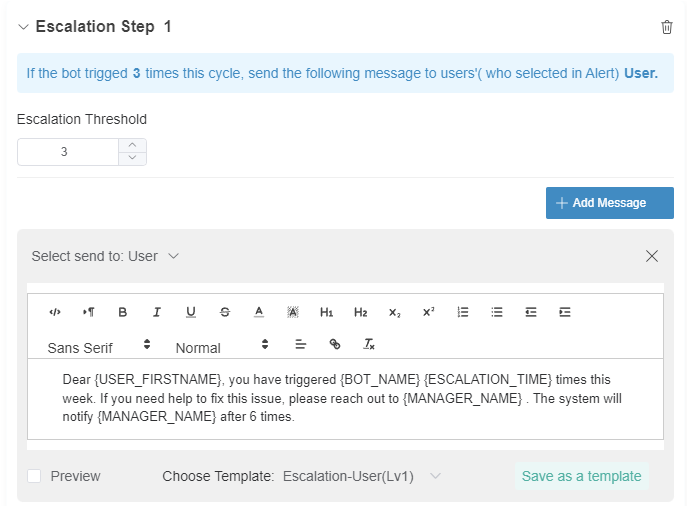Insert an ordered numbered list
This screenshot has width=687, height=506.
click(463, 312)
